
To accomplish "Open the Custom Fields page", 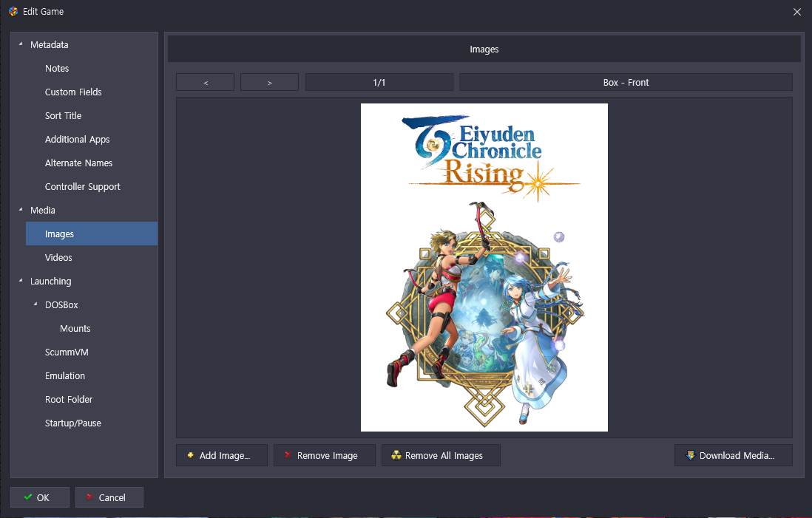I will (x=73, y=92).
